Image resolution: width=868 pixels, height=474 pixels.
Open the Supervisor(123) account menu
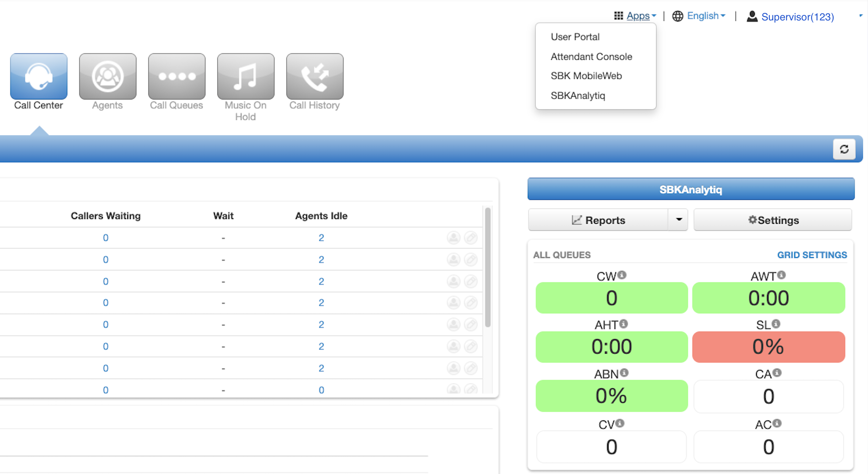coord(798,17)
